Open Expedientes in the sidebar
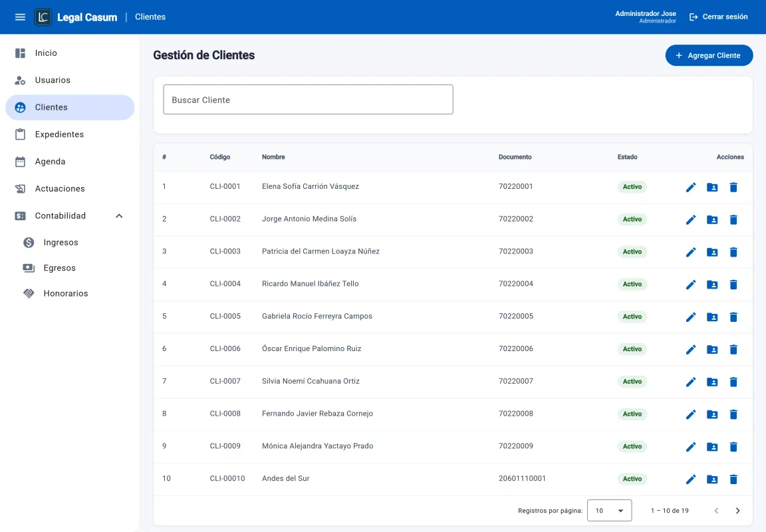 [x=70, y=134]
